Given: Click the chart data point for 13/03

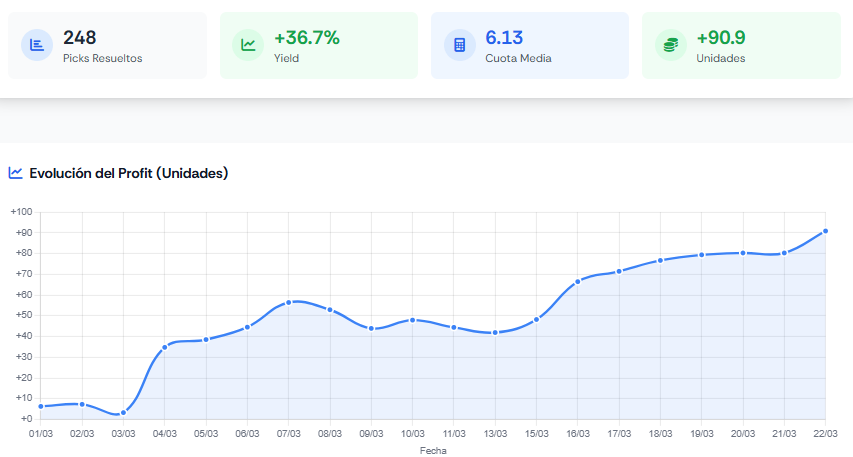Looking at the screenshot, I should [495, 332].
